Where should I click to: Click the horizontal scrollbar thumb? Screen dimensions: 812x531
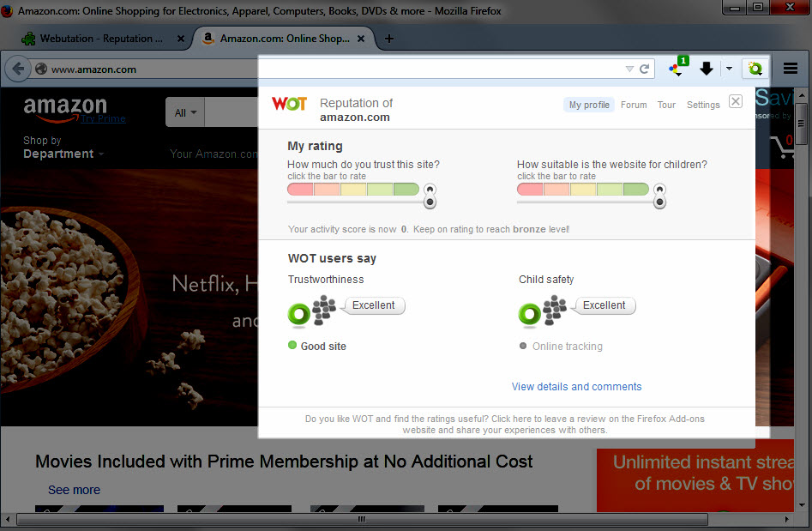coord(362,519)
